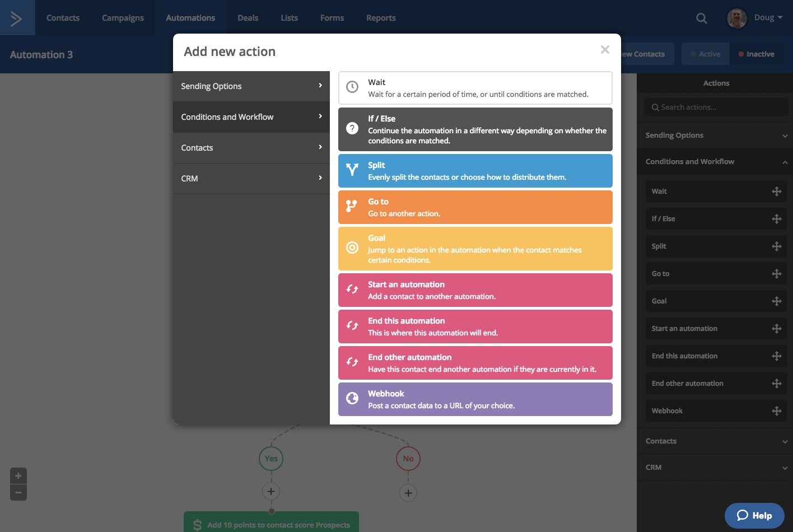Close the Add new action dialog
The height and width of the screenshot is (532, 793).
coord(605,49)
